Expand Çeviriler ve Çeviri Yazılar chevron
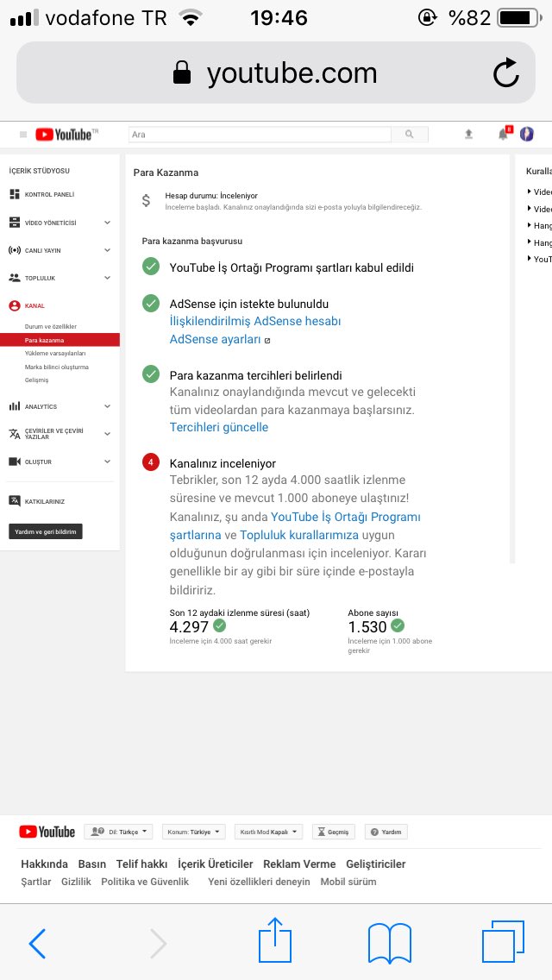The height and width of the screenshot is (980, 552). coord(107,434)
